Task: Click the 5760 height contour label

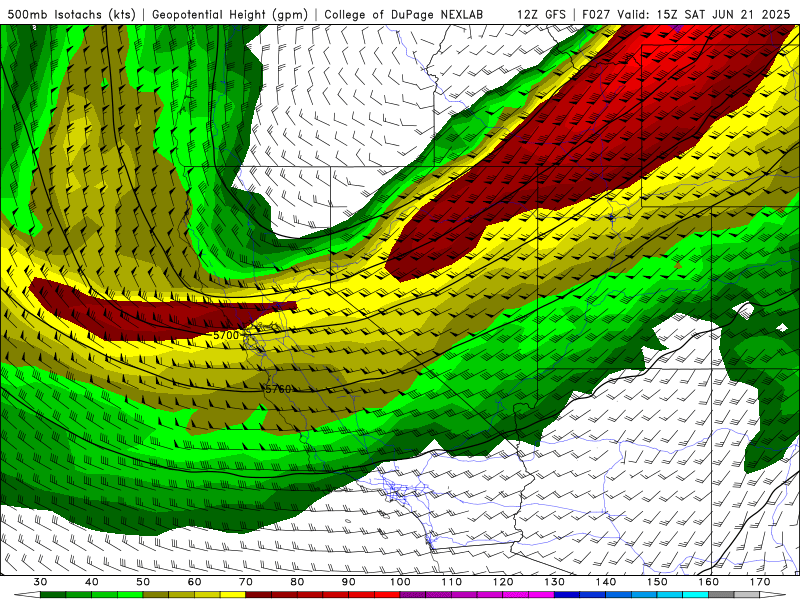Action: [279, 389]
